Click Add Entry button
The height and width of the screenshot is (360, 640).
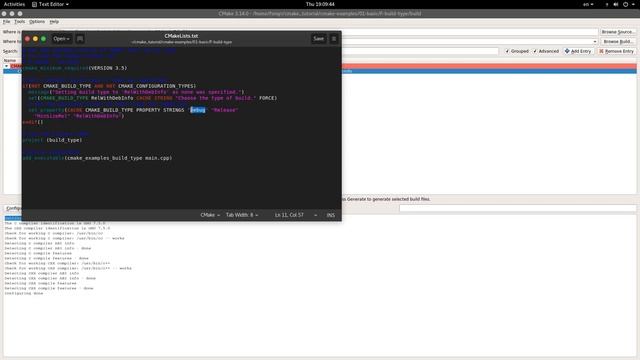[578, 51]
